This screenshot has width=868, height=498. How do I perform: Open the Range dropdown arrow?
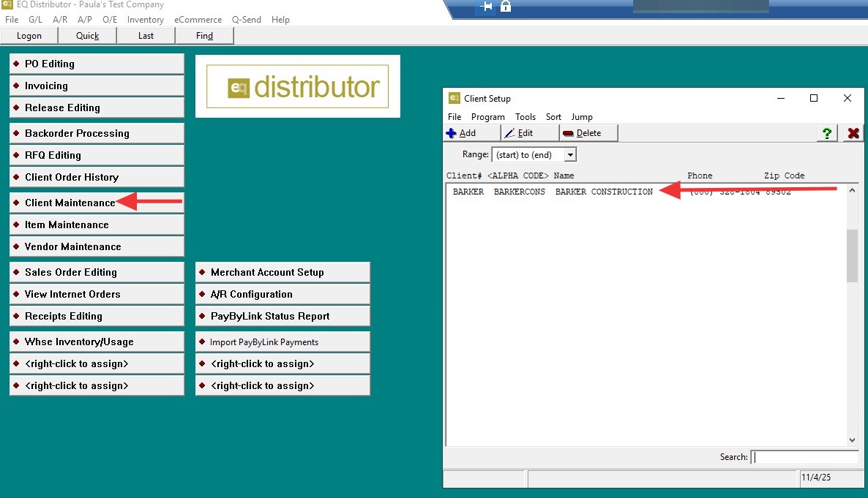pos(570,155)
